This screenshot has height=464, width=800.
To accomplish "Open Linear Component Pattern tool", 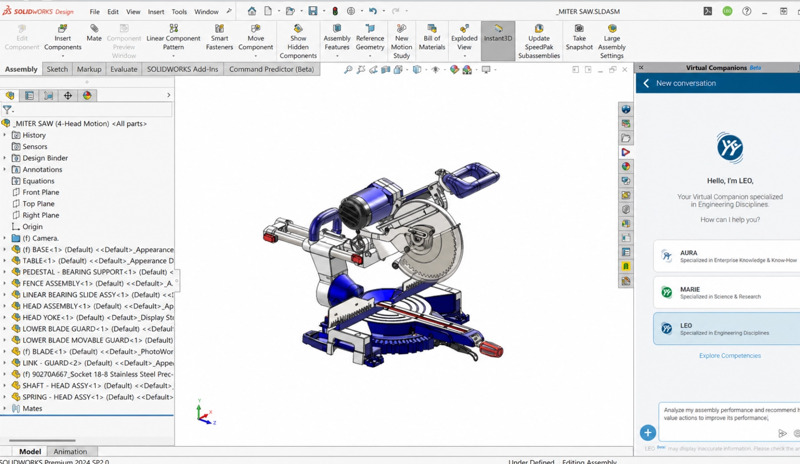I will [x=173, y=37].
